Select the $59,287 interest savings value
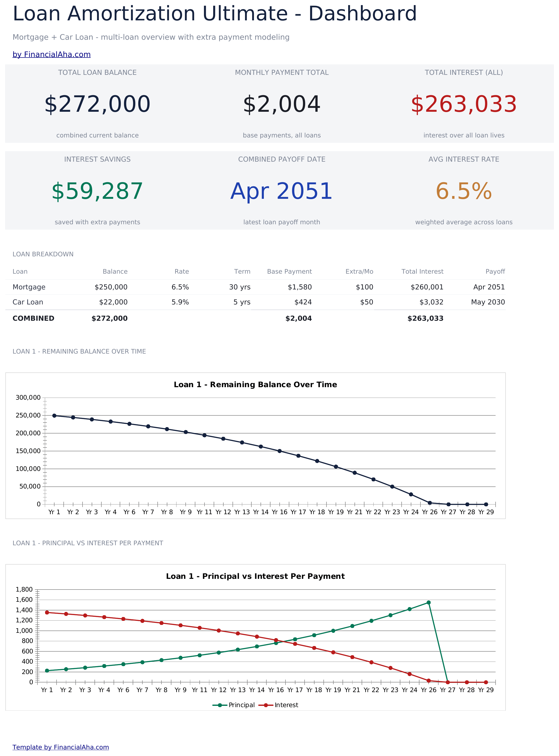This screenshot has width=559, height=756. 98,191
